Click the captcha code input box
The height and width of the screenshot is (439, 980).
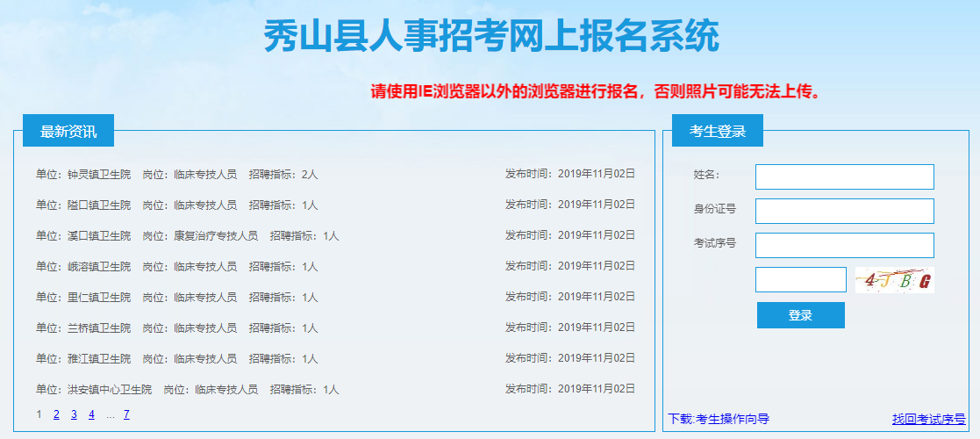[x=800, y=279]
